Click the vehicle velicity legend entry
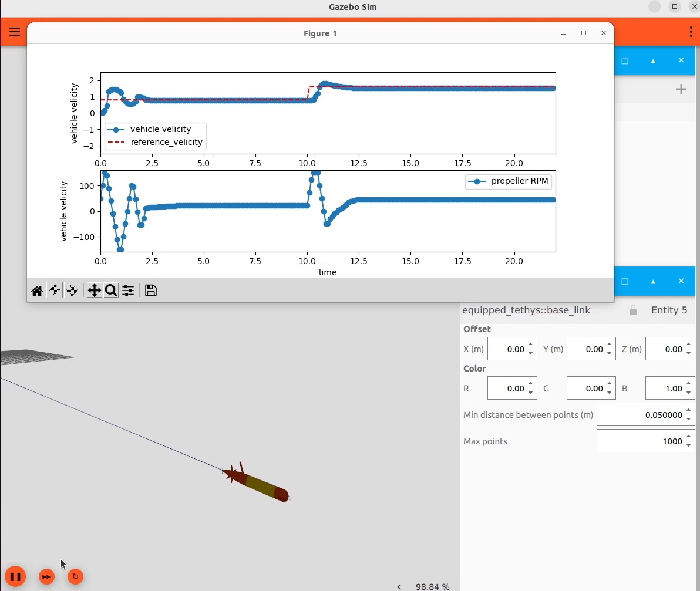This screenshot has height=591, width=700. (x=150, y=129)
